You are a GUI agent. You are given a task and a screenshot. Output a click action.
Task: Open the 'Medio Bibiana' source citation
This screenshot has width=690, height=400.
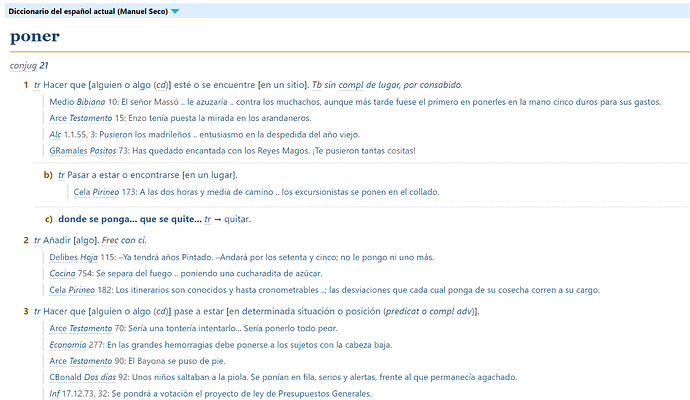(77, 102)
